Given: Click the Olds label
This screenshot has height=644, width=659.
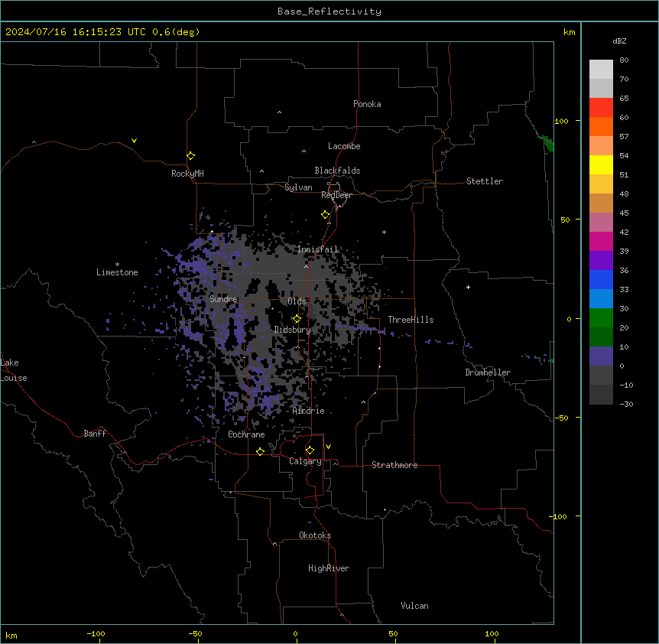Looking at the screenshot, I should 297,301.
